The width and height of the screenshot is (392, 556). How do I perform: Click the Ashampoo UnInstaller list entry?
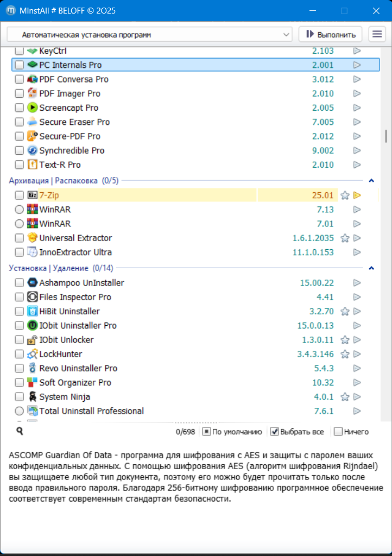click(x=81, y=283)
